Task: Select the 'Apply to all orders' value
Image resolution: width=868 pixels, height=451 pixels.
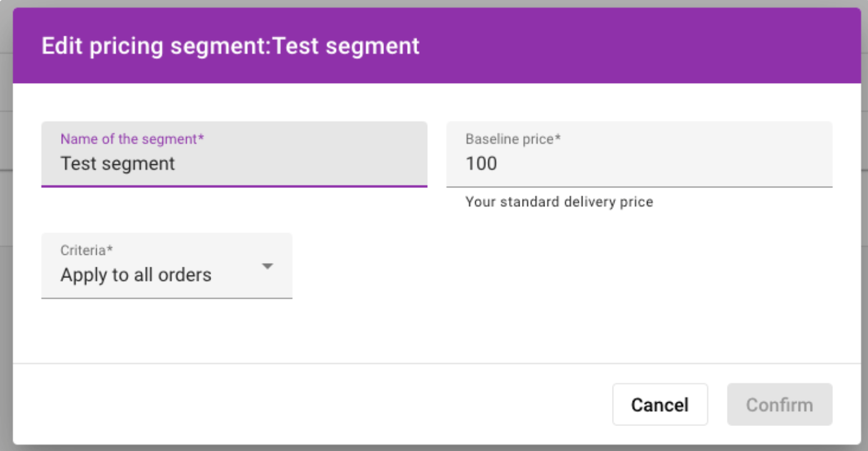Action: pyautogui.click(x=136, y=275)
